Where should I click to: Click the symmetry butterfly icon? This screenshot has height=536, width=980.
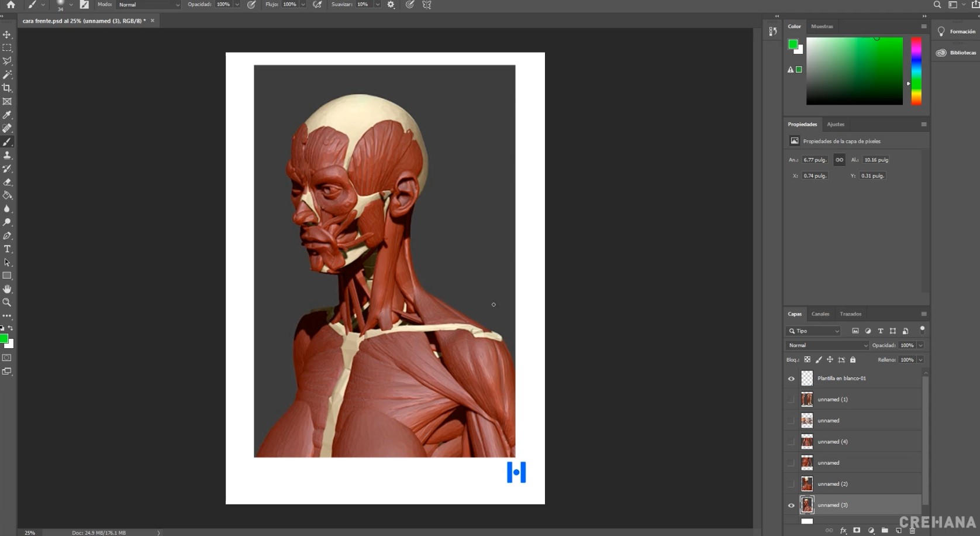tap(427, 5)
